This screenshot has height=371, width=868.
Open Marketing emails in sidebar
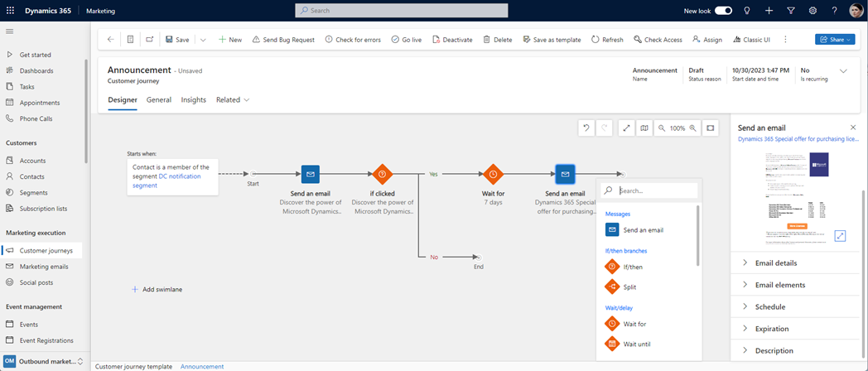[x=44, y=267]
